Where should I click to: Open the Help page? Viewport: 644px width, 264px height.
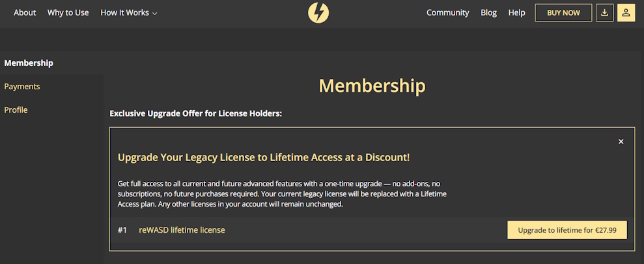[516, 13]
